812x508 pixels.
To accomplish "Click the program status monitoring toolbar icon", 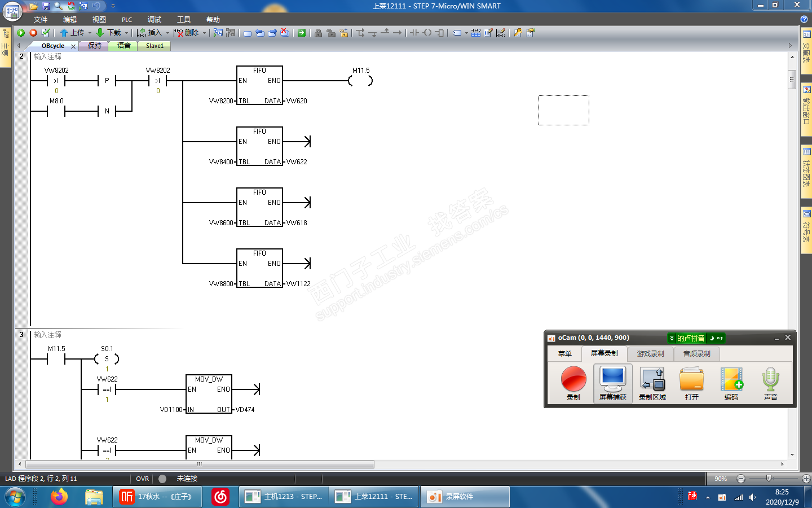I will 218,33.
